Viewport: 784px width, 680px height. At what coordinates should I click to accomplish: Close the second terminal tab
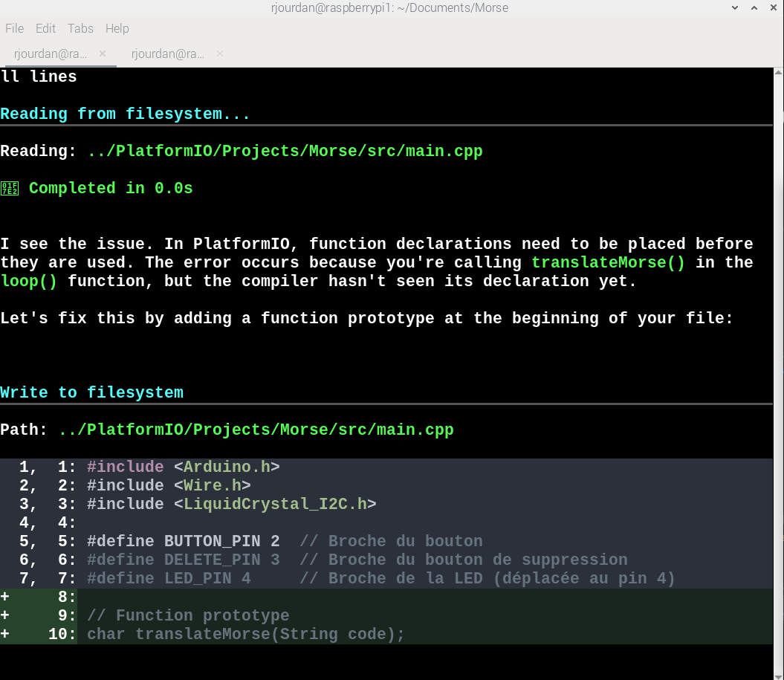[x=219, y=53]
